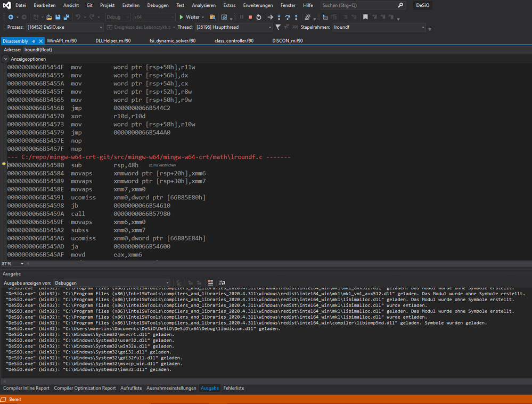Screen dimensions: 532x404
Task: Switch to the fsi_dynamic_solver.f90 tab
Action: [x=173, y=41]
